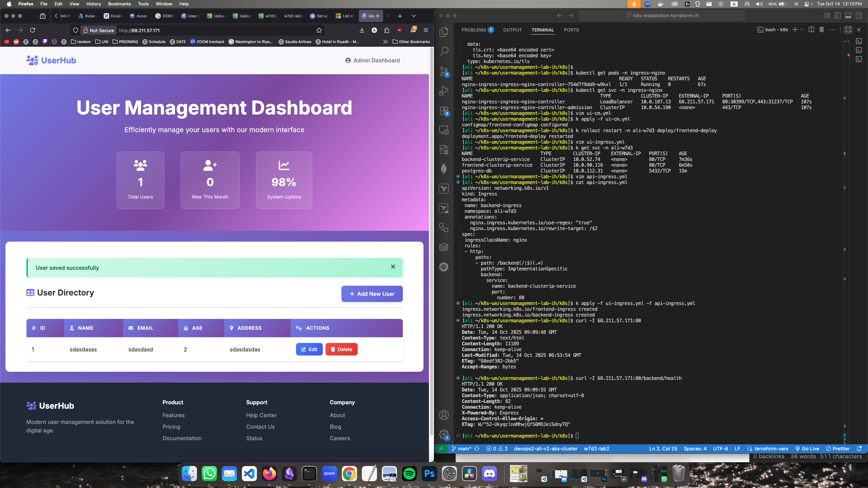Open VS Code Explorer sidebar icon
The width and height of the screenshot is (868, 488).
tap(443, 32)
